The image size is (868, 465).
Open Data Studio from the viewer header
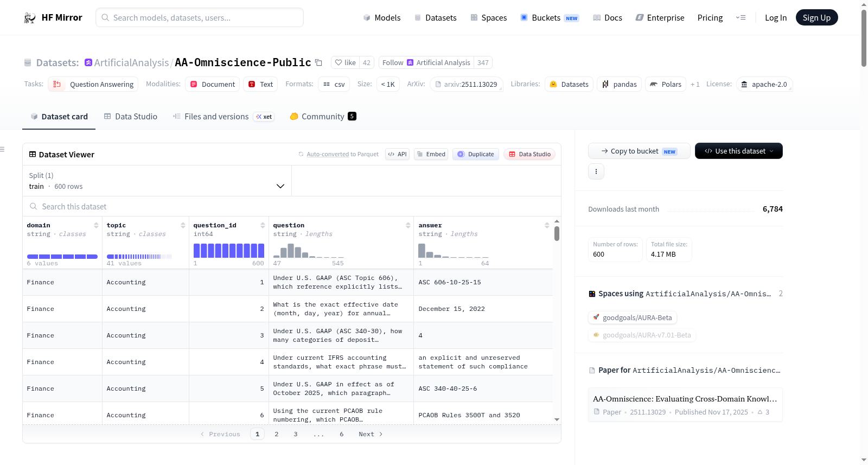tap(529, 154)
